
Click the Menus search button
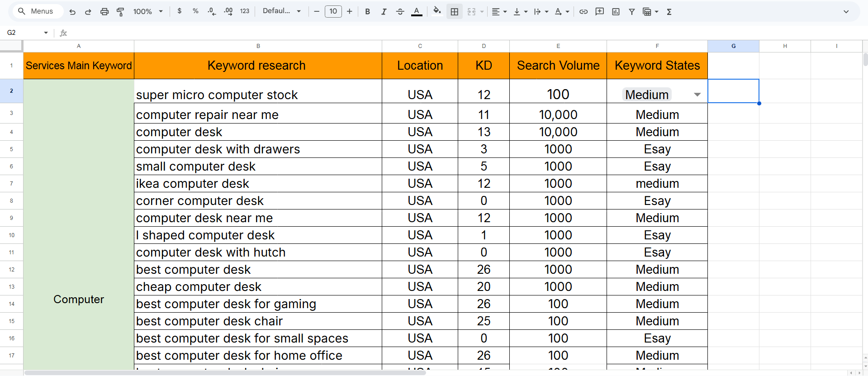36,11
